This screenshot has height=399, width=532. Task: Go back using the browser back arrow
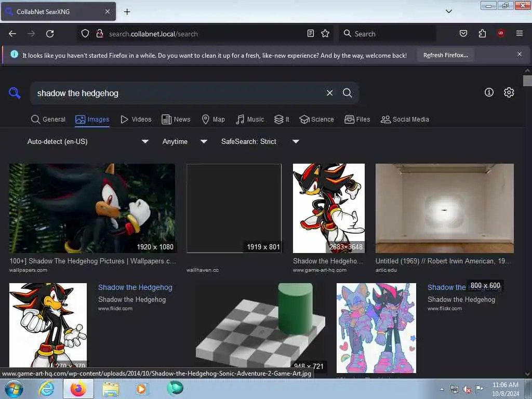12,34
